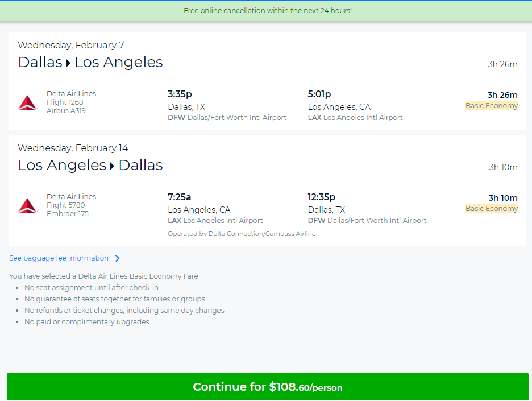Click the Delta logo for Flight 5780
The width and height of the screenshot is (532, 401).
click(x=27, y=206)
